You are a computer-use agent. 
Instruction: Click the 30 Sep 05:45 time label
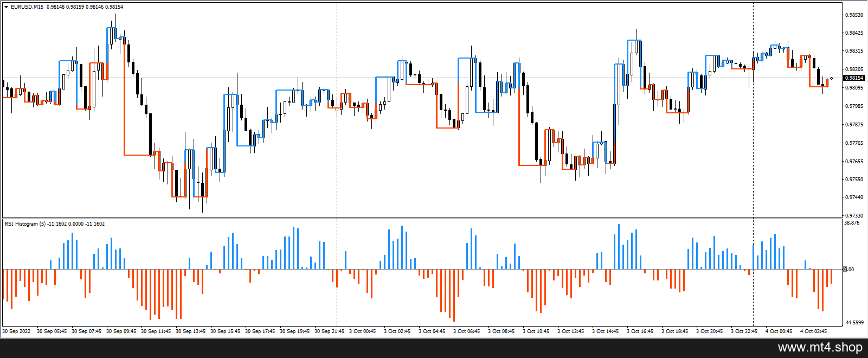click(52, 331)
